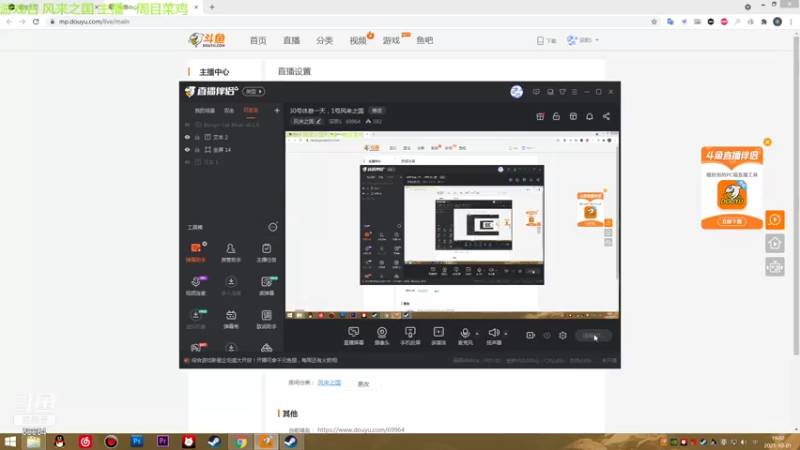
Task: Click the start streaming button in companion
Action: coord(593,335)
